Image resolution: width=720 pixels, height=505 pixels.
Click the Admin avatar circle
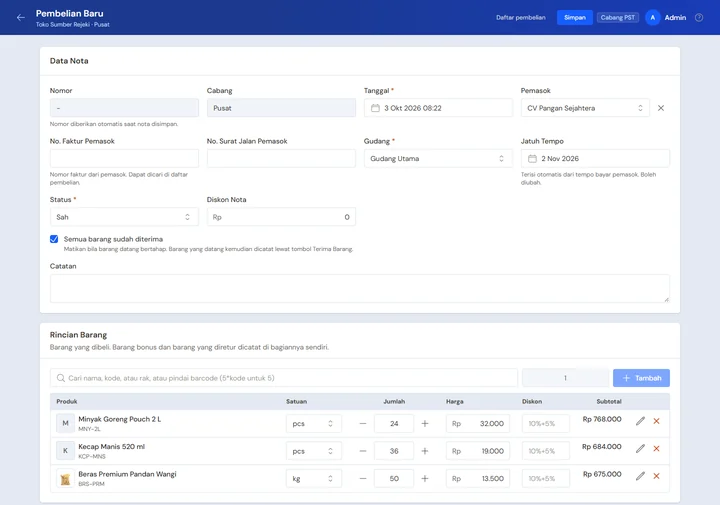point(652,17)
